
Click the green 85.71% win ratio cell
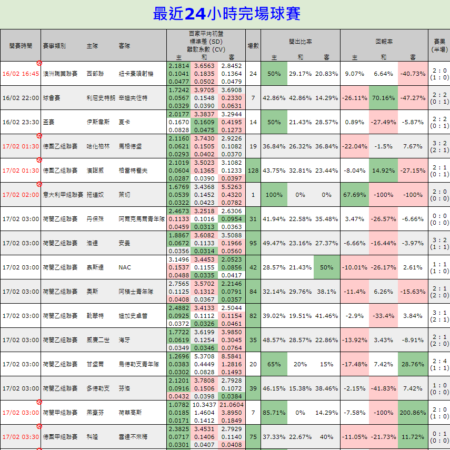(274, 413)
